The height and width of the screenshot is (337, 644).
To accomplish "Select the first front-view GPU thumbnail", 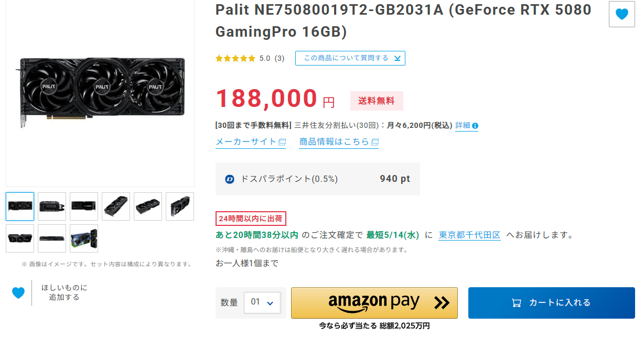I will point(20,206).
